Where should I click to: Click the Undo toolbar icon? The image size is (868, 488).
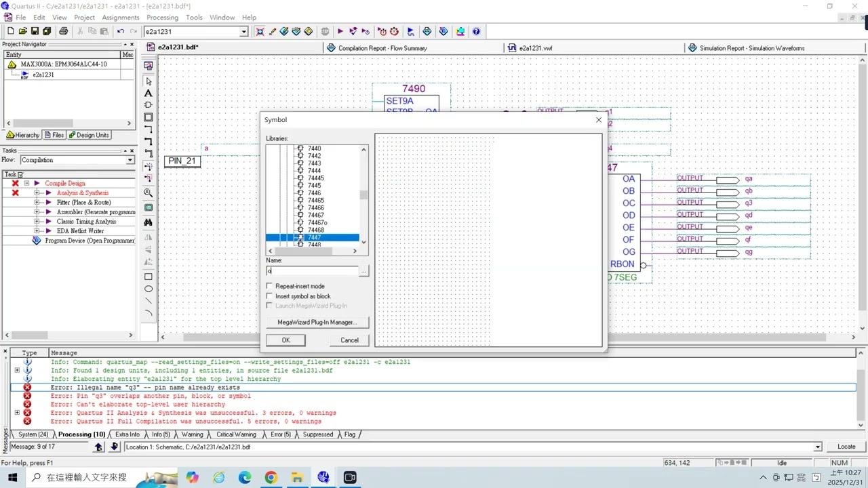[x=121, y=31]
